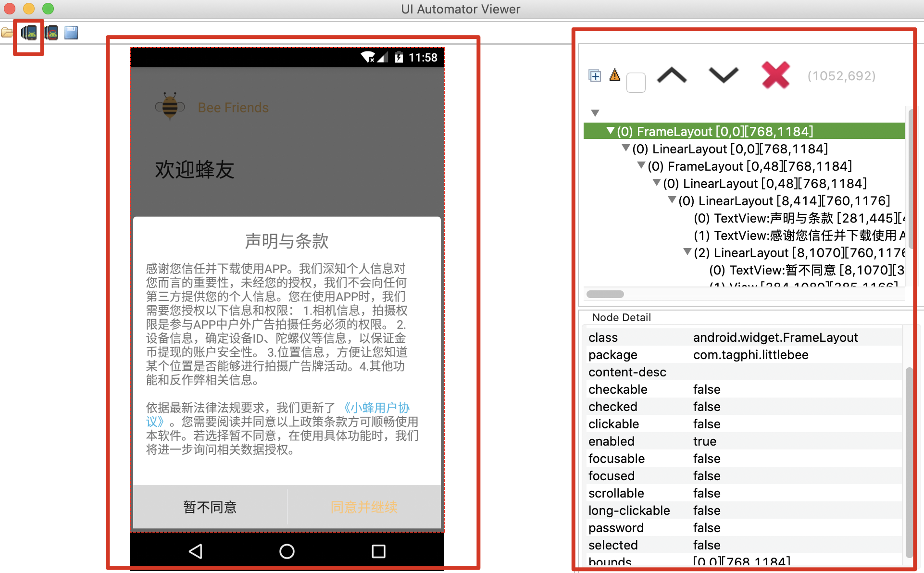This screenshot has height=573, width=924.
Task: Click the open folder icon in toolbar
Action: pos(7,33)
